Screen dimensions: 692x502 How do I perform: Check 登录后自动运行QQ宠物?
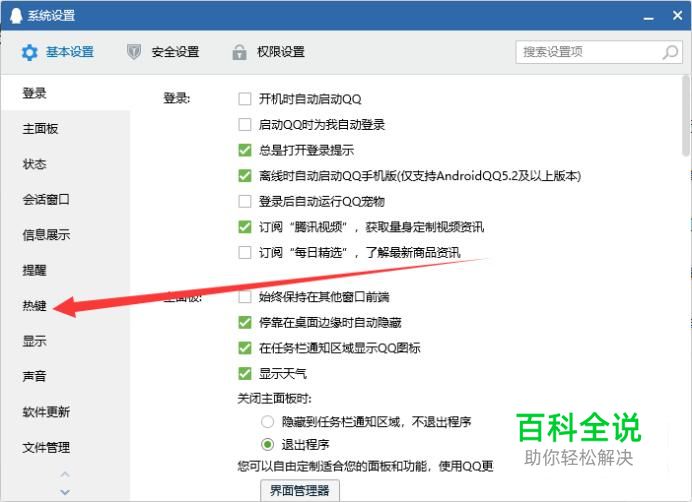[245, 201]
